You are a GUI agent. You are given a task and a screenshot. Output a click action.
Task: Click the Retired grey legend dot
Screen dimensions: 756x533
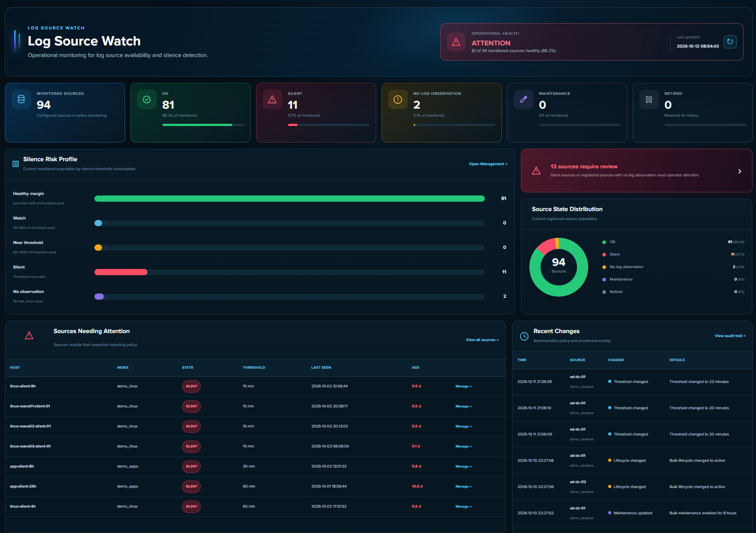coord(604,292)
